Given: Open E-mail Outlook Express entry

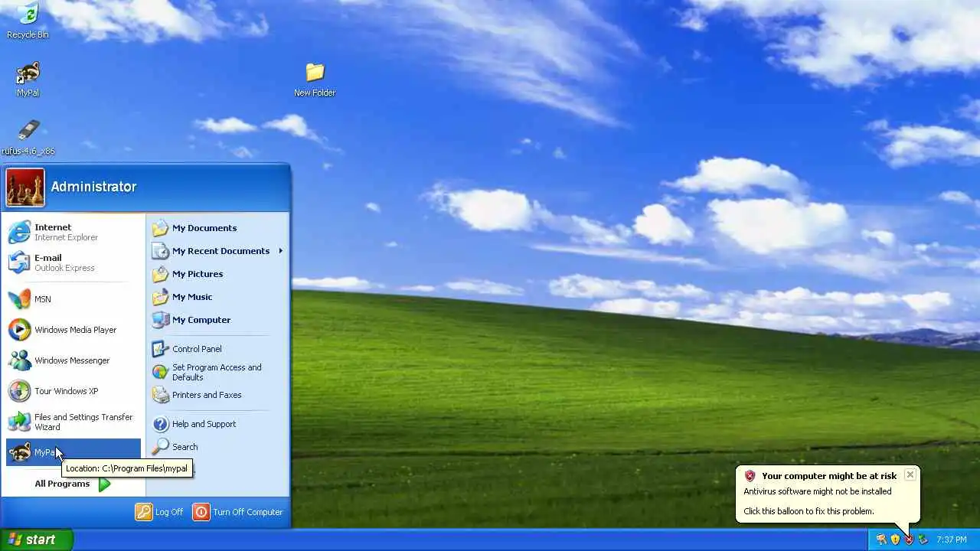Looking at the screenshot, I should coord(73,262).
